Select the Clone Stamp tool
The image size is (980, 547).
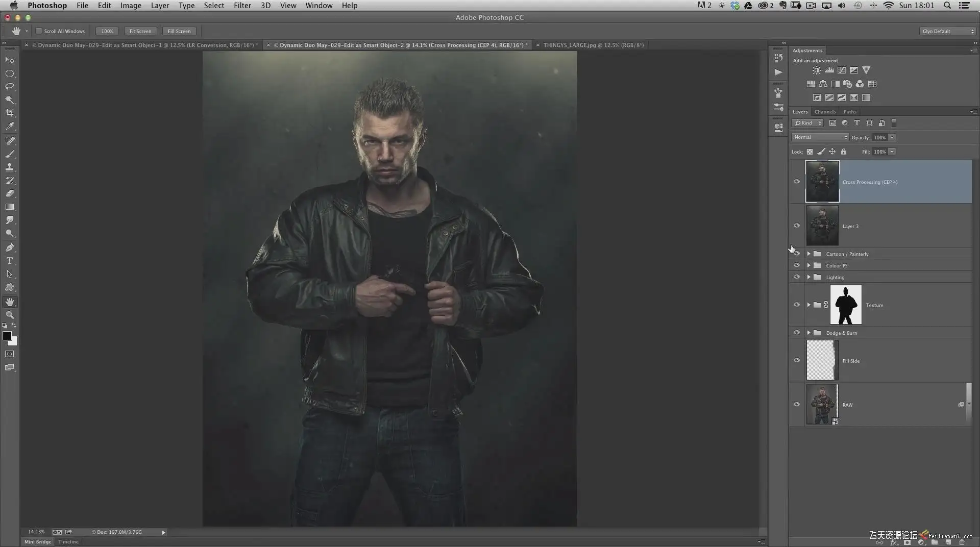10,167
